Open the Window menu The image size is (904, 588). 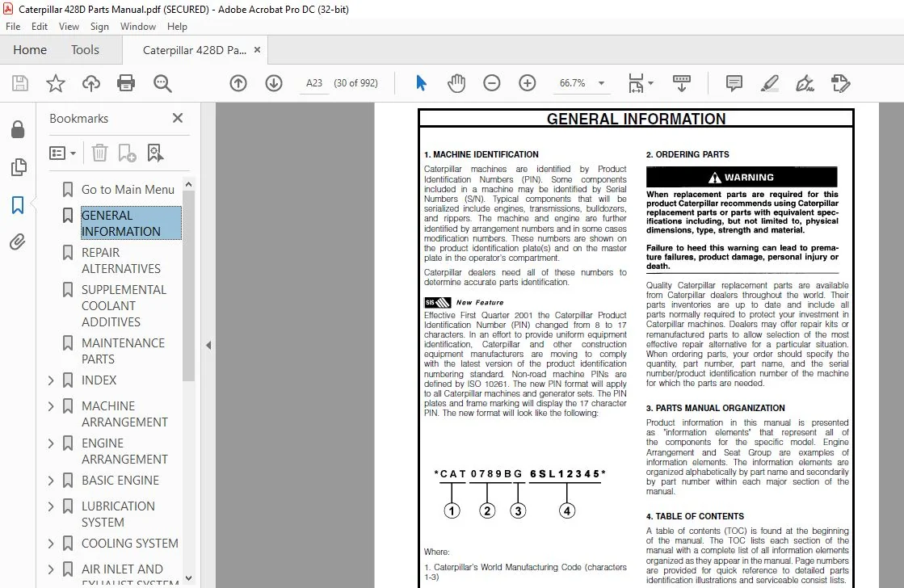(138, 27)
